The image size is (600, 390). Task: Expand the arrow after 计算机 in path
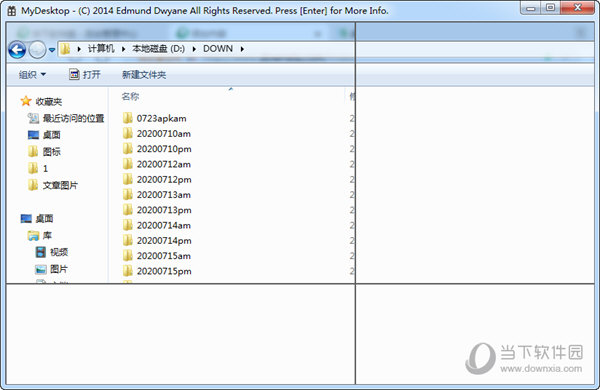click(124, 49)
